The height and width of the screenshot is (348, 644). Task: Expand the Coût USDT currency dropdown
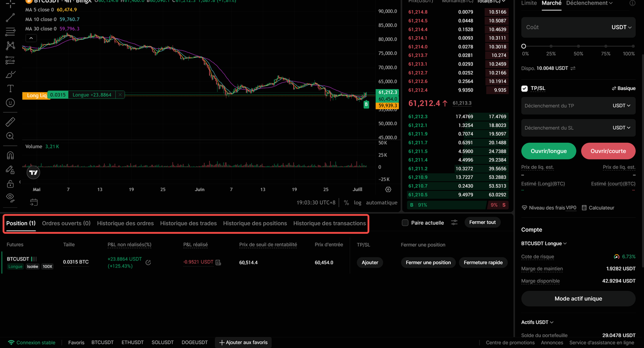[621, 27]
